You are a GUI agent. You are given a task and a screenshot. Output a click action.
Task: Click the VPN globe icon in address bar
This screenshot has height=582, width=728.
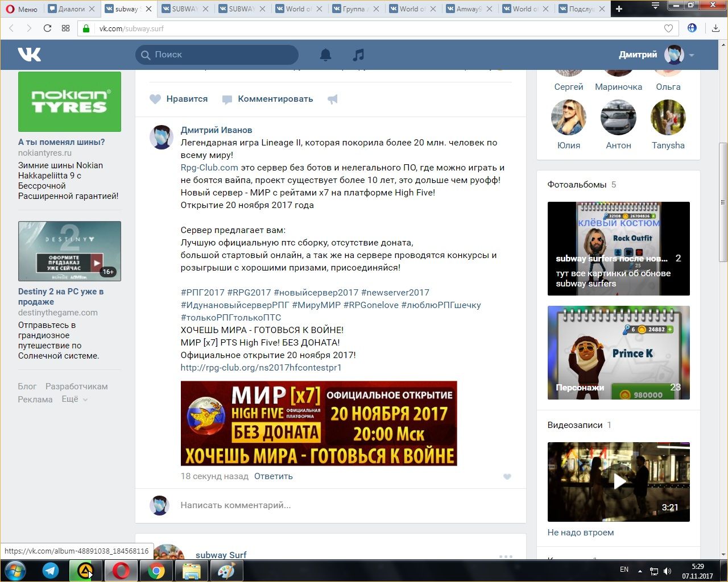coord(692,28)
